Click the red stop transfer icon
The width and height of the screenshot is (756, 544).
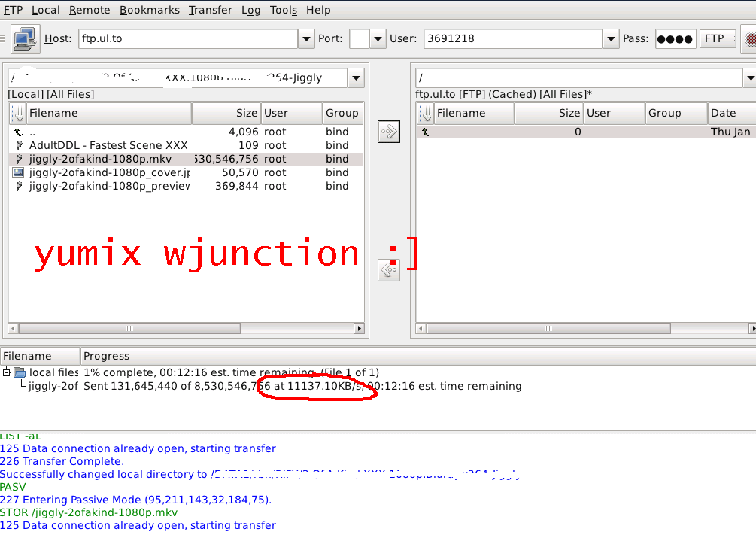pyautogui.click(x=751, y=39)
